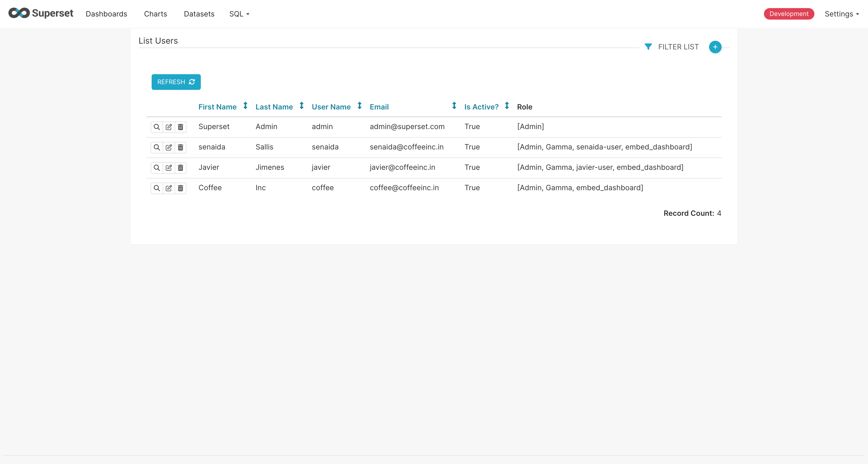This screenshot has width=868, height=464.
Task: Click the Last Name column header
Action: [x=274, y=107]
